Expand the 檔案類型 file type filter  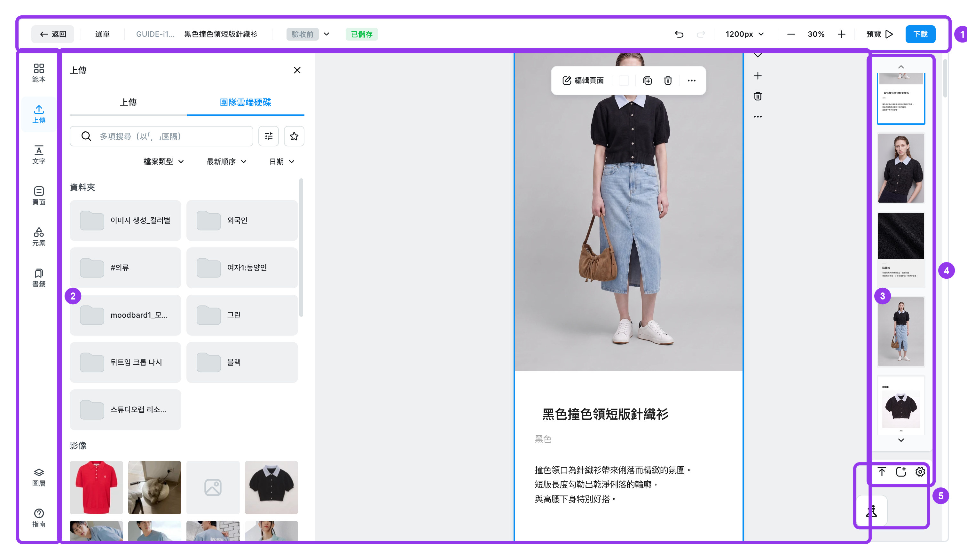click(x=163, y=161)
